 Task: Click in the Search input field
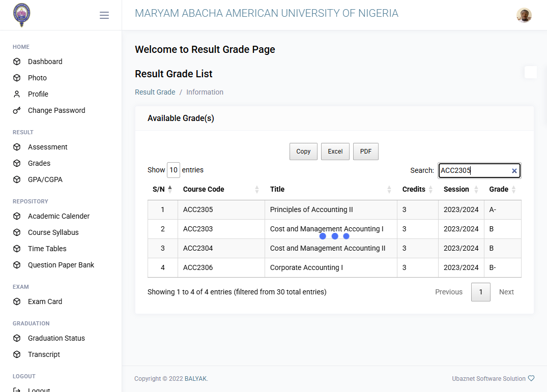(474, 170)
